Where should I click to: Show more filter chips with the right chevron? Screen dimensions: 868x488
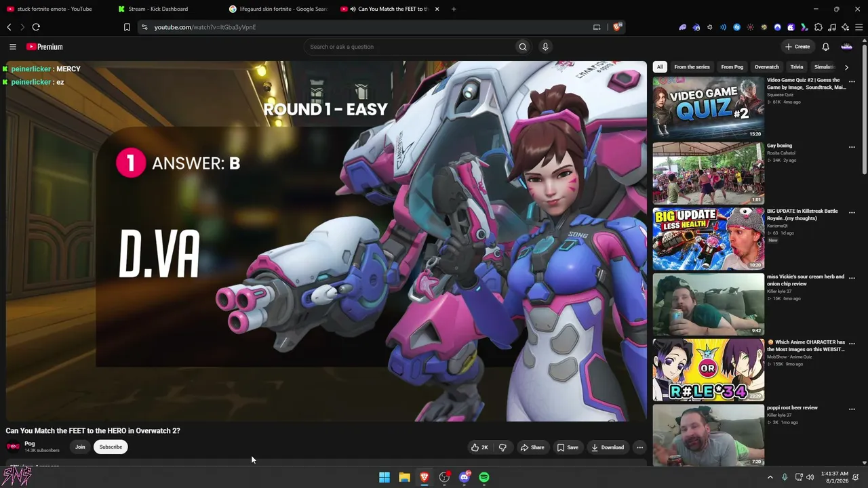pos(846,67)
